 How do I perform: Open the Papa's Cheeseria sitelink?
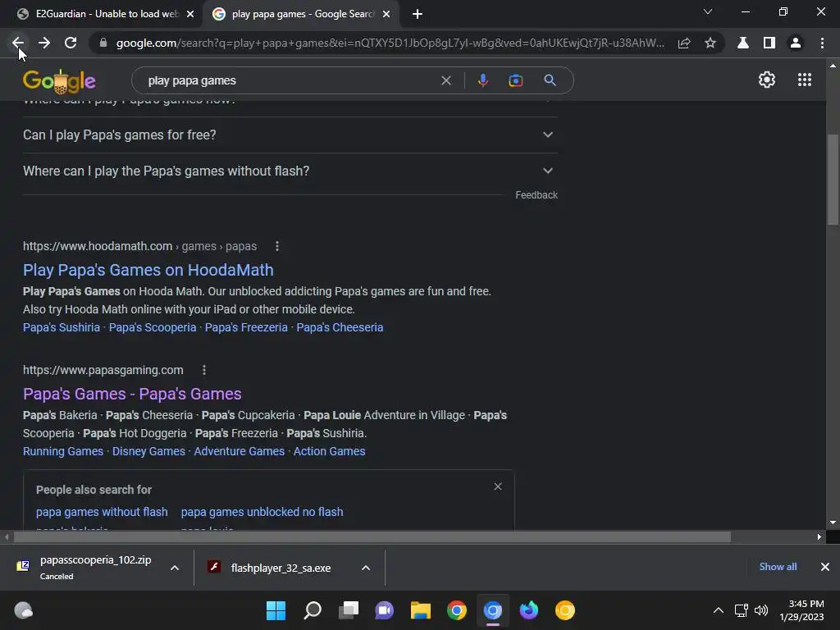point(340,327)
